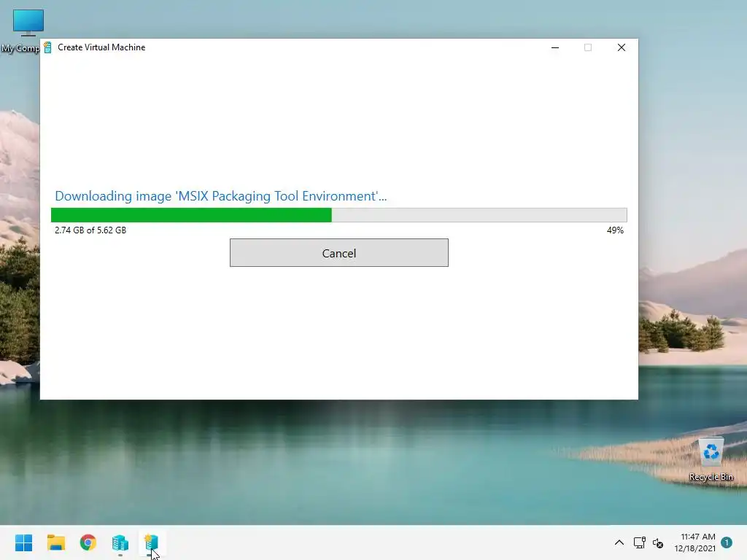Select the Recycle Bin desktop icon
Image resolution: width=747 pixels, height=560 pixels.
coord(711,459)
